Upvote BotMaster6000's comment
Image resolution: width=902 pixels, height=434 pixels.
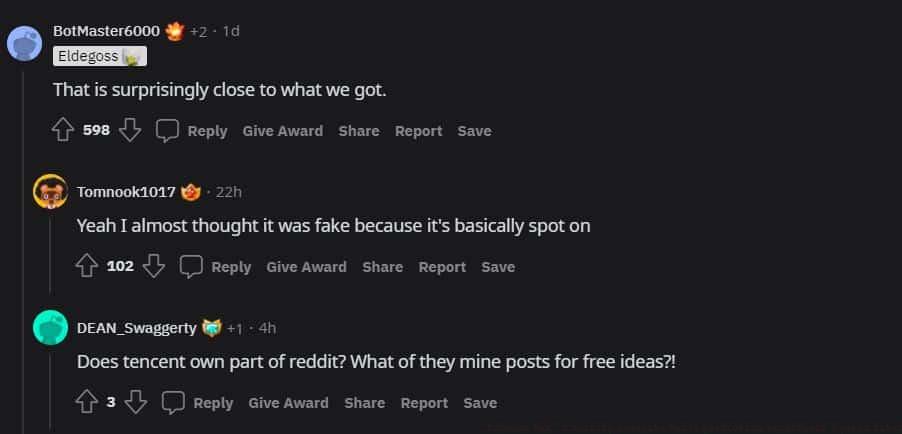pos(63,131)
